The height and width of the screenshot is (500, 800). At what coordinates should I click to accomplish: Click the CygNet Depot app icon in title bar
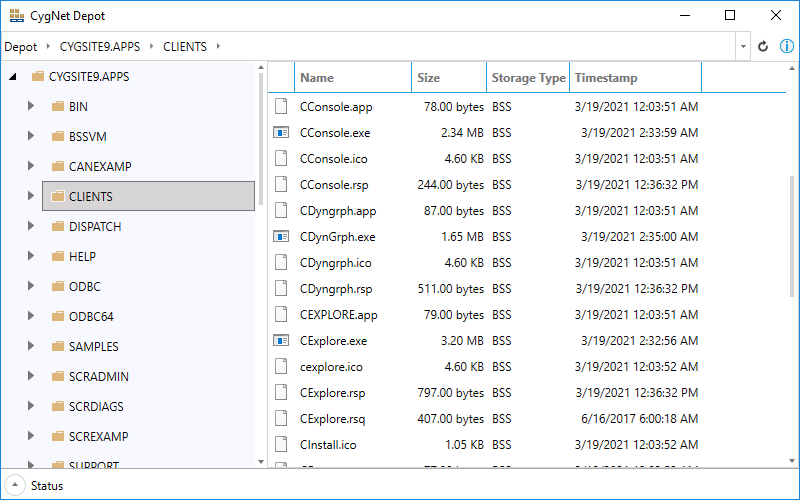pyautogui.click(x=17, y=16)
